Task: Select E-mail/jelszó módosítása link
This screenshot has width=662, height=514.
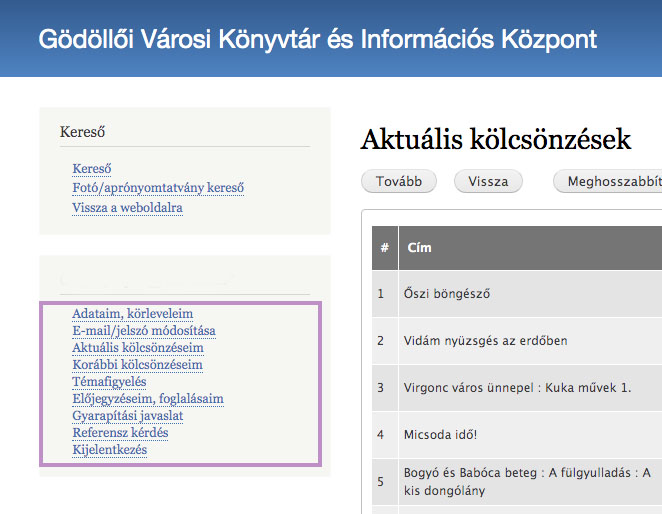Action: 143,330
